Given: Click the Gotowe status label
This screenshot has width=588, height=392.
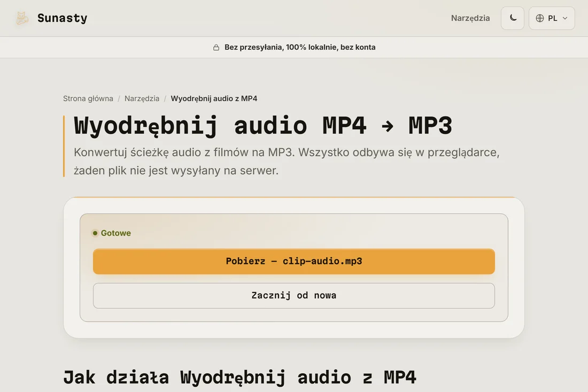Looking at the screenshot, I should 115,233.
